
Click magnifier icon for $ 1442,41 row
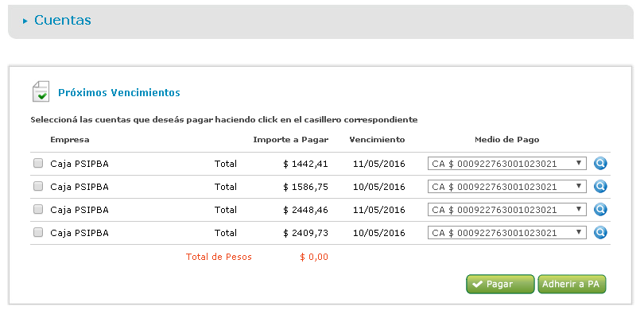point(600,164)
